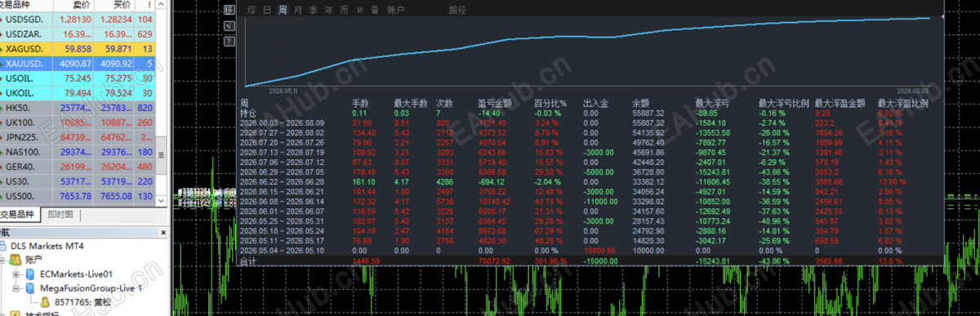980x316 pixels.
Task: Select ECMarkets-Live01 in navigator tree
Action: (x=76, y=274)
